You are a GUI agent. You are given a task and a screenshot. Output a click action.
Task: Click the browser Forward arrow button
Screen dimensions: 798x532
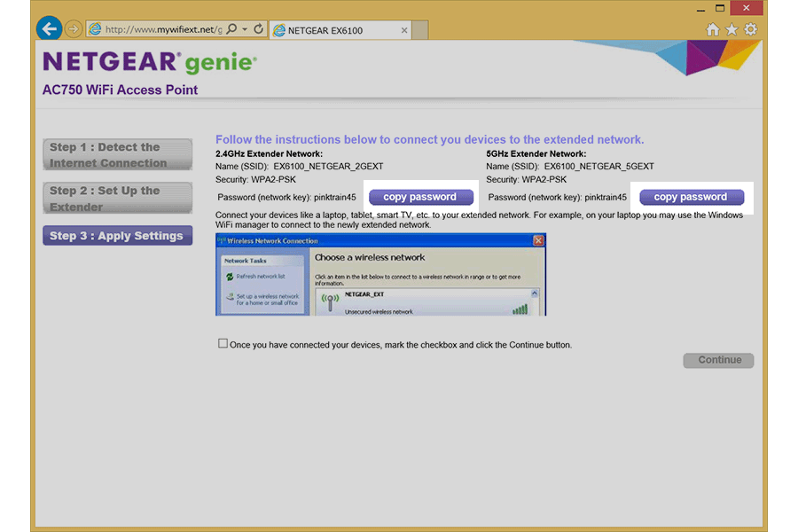tap(74, 29)
